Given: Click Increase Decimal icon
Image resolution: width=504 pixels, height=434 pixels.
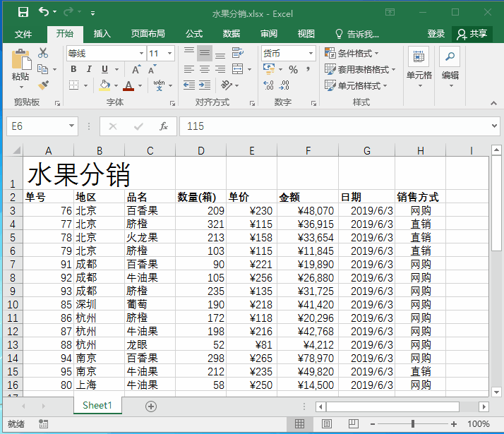Looking at the screenshot, I should (x=268, y=85).
